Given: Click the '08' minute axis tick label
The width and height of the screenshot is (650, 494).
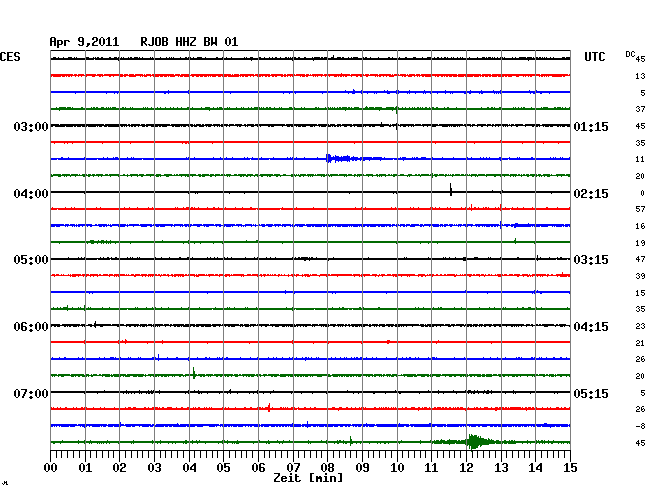Looking at the screenshot, I should click(x=327, y=468).
